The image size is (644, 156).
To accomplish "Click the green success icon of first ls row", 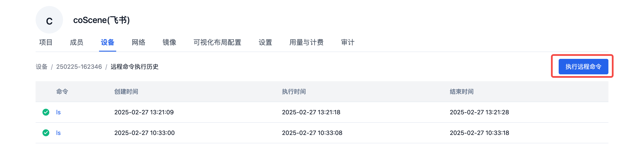I will coord(46,112).
